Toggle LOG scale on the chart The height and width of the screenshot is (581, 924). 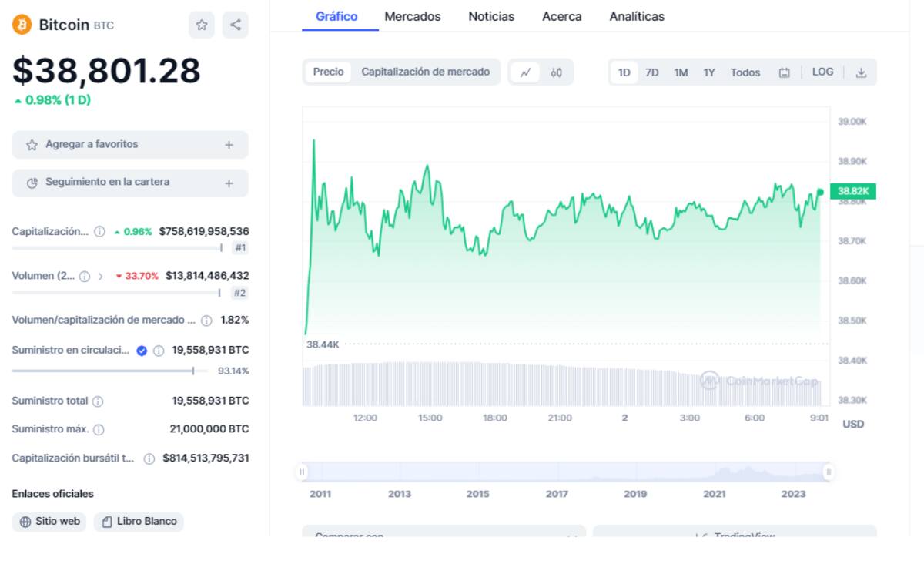tap(822, 72)
